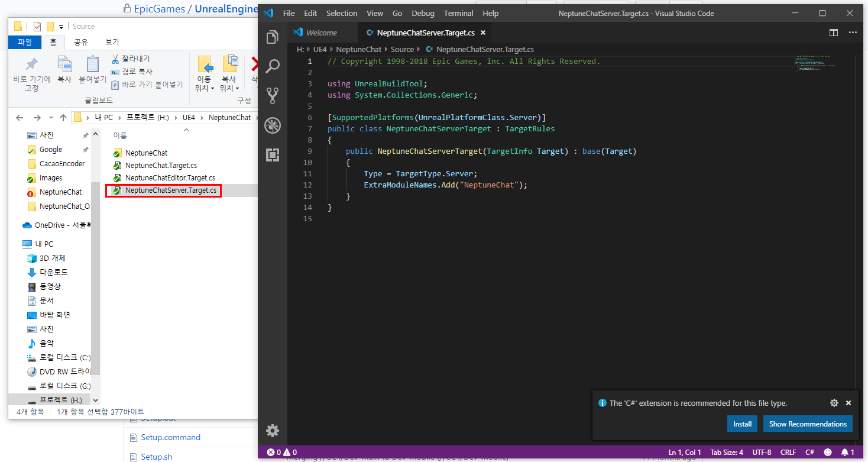Open the Selection menu in VS Code
This screenshot has width=868, height=462.
pos(342,13)
